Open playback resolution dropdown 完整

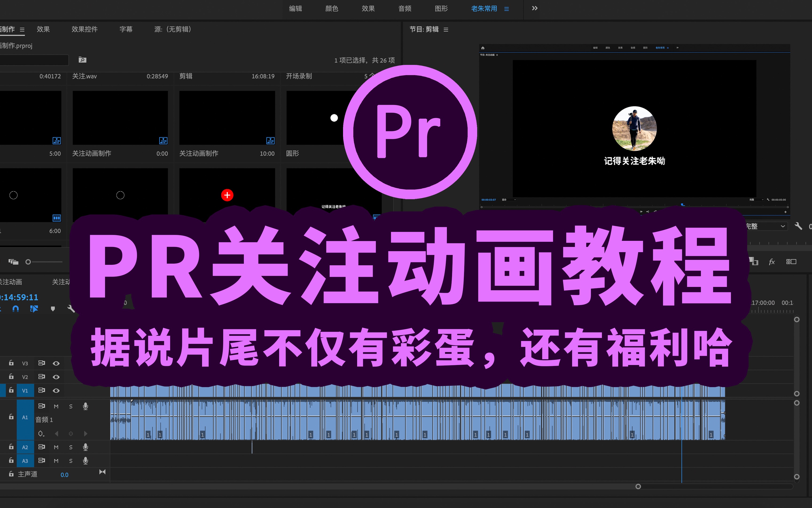click(766, 226)
